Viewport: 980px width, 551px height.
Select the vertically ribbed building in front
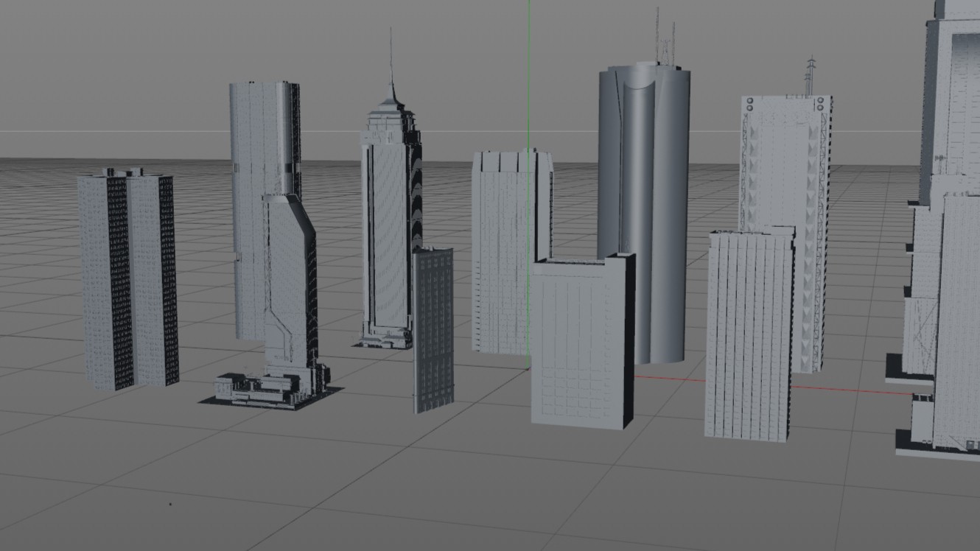click(x=748, y=339)
